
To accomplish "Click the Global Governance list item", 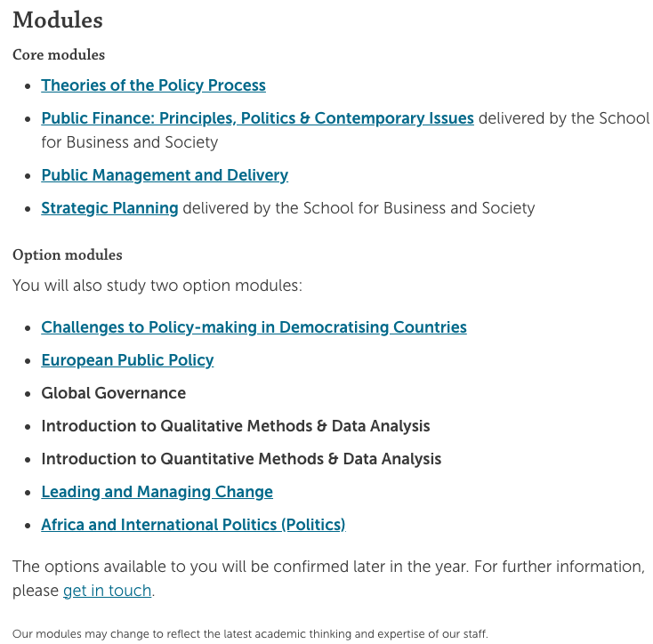I will pyautogui.click(x=113, y=393).
